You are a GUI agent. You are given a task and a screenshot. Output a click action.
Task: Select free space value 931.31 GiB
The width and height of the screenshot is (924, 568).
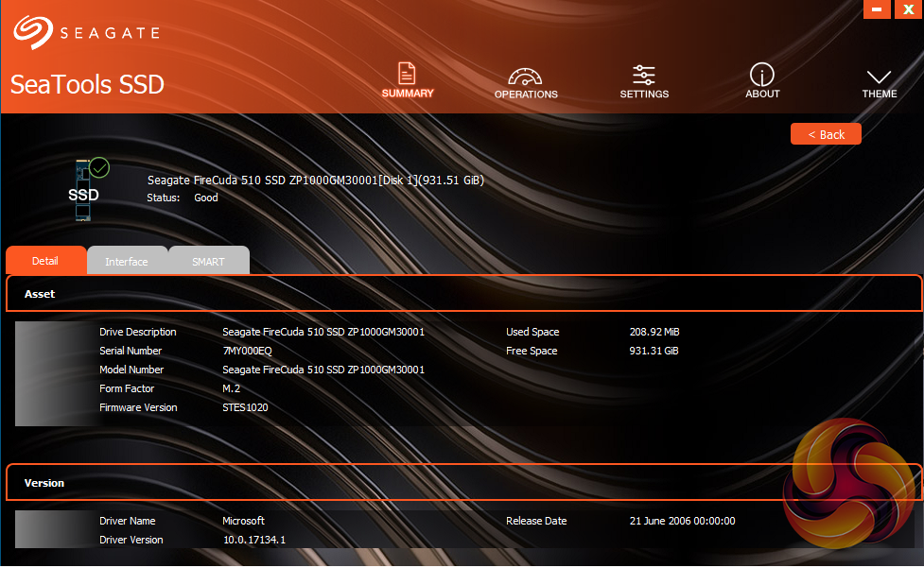coord(654,351)
